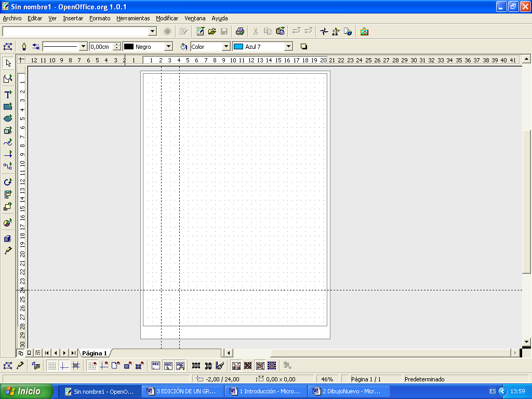Viewport: 532px width, 399px height.
Task: Toggle the show guide lines button
Action: (64, 366)
